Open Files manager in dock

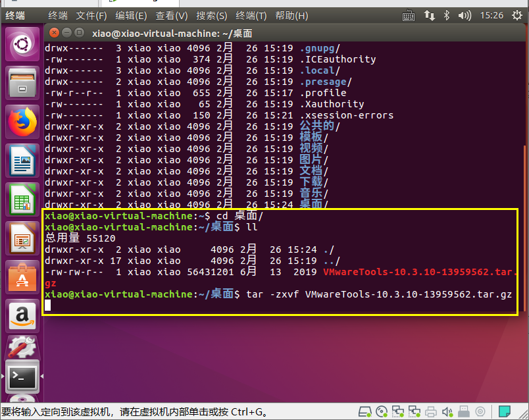22,83
